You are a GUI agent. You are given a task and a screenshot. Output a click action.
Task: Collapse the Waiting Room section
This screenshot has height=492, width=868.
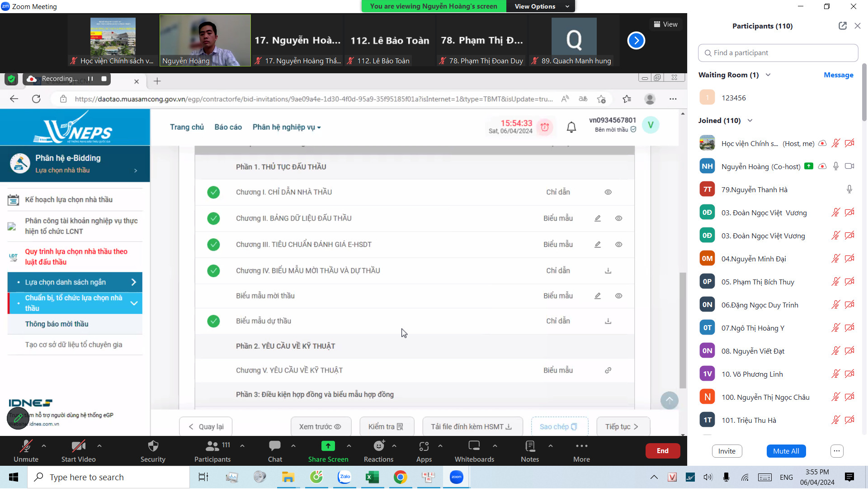(768, 75)
